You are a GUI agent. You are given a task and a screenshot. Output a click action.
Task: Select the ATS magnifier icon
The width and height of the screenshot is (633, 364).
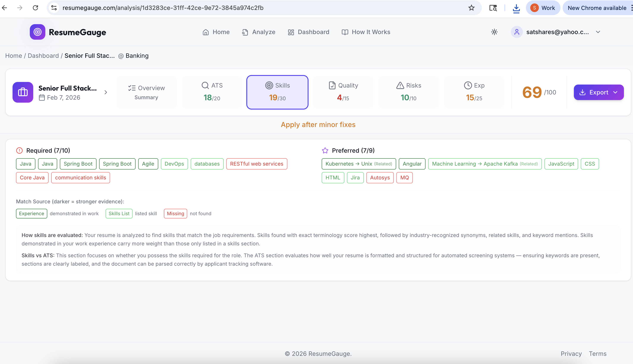pyautogui.click(x=205, y=85)
